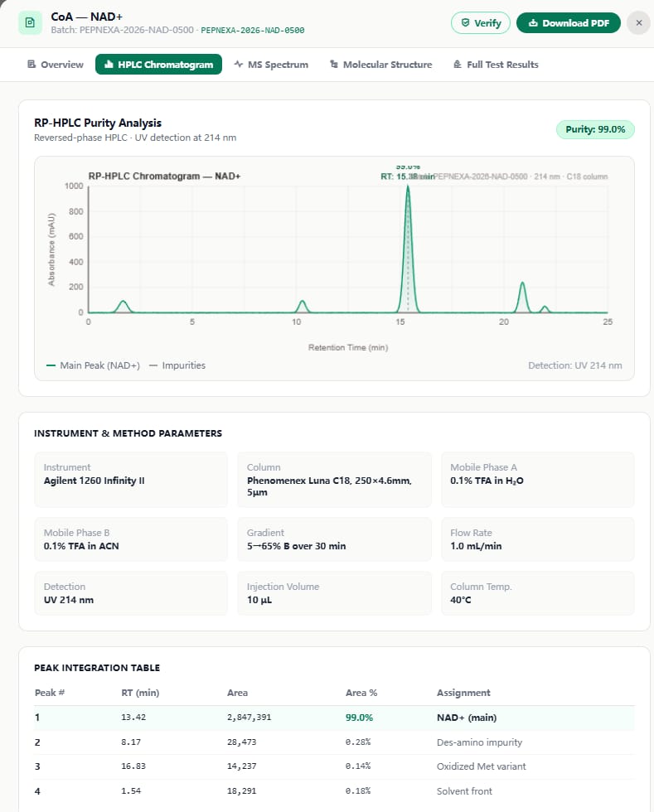Select peak row NAD+ (main)

[334, 718]
